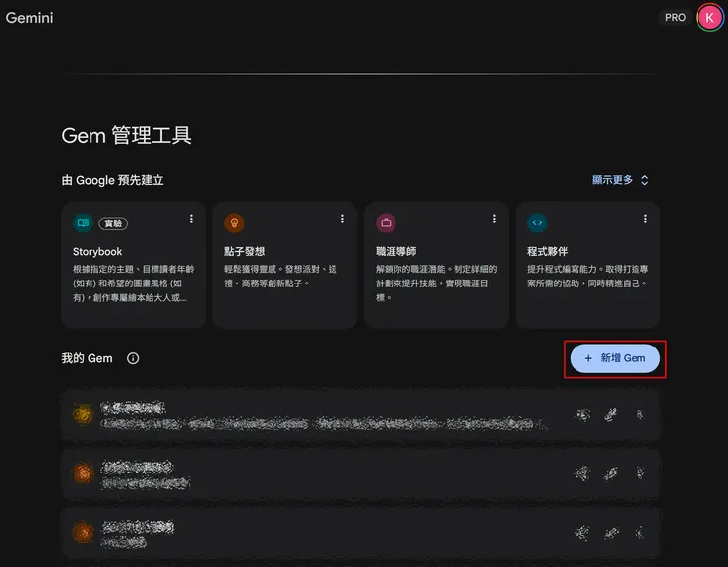Open the Storybook card
The height and width of the screenshot is (567, 728).
[133, 265]
